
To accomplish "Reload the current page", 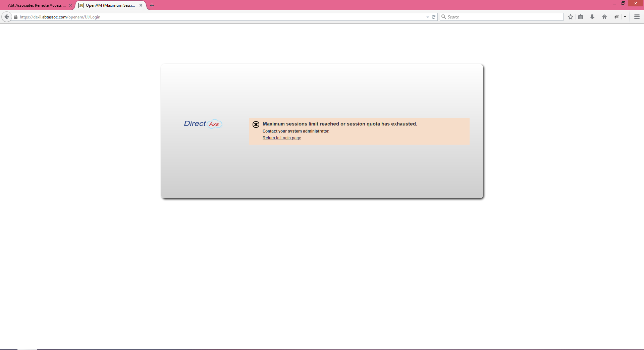I will click(x=433, y=17).
